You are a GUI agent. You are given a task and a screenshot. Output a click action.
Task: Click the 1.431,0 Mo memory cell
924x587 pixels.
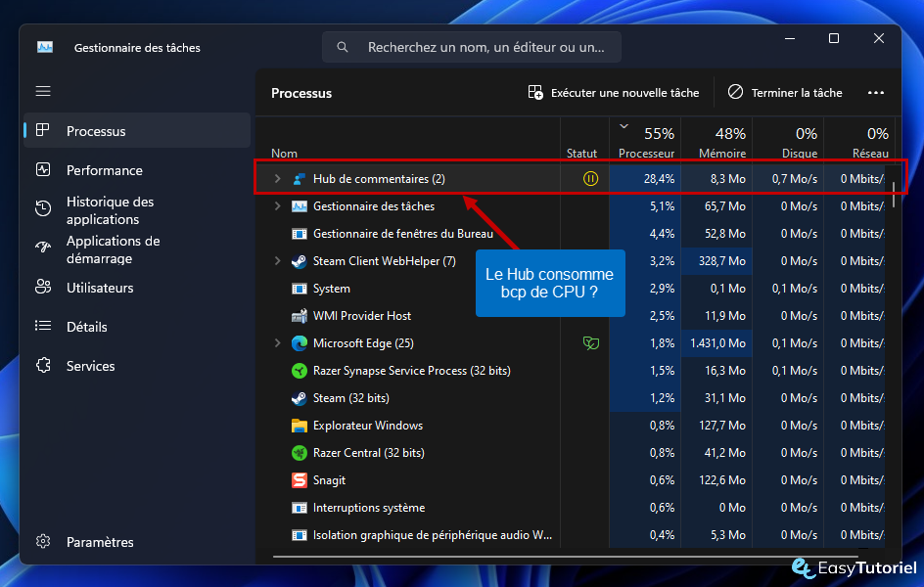[x=716, y=343]
